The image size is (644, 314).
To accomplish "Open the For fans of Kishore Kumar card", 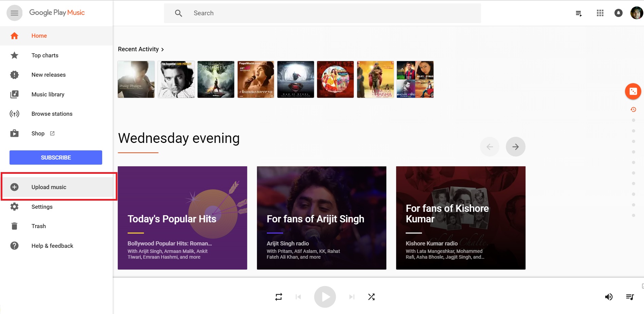I will click(461, 218).
